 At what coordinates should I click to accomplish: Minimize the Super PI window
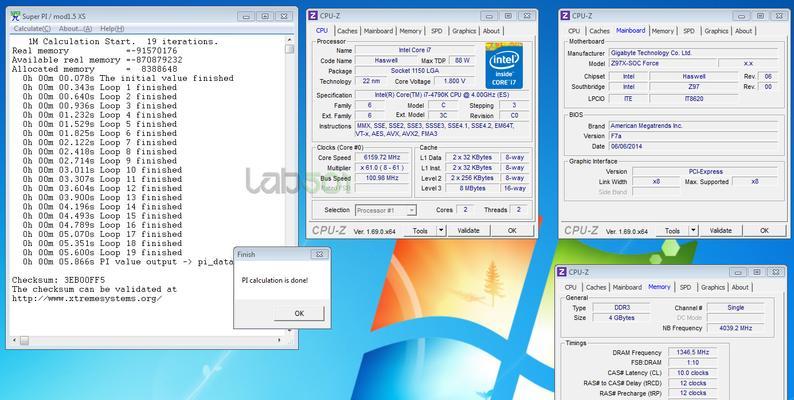pos(246,16)
